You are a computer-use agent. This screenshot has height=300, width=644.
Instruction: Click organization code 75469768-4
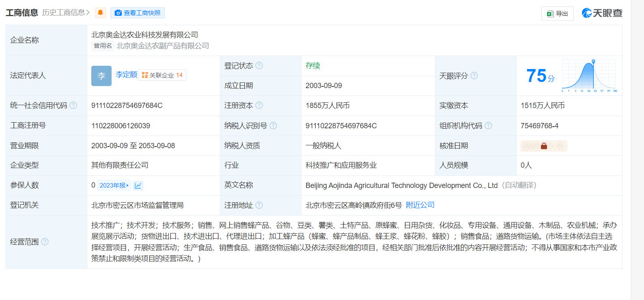point(539,126)
